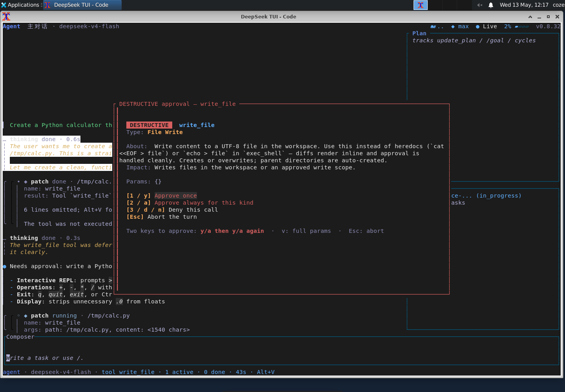
Task: Click the context usage bar beside 2%
Action: point(522,27)
